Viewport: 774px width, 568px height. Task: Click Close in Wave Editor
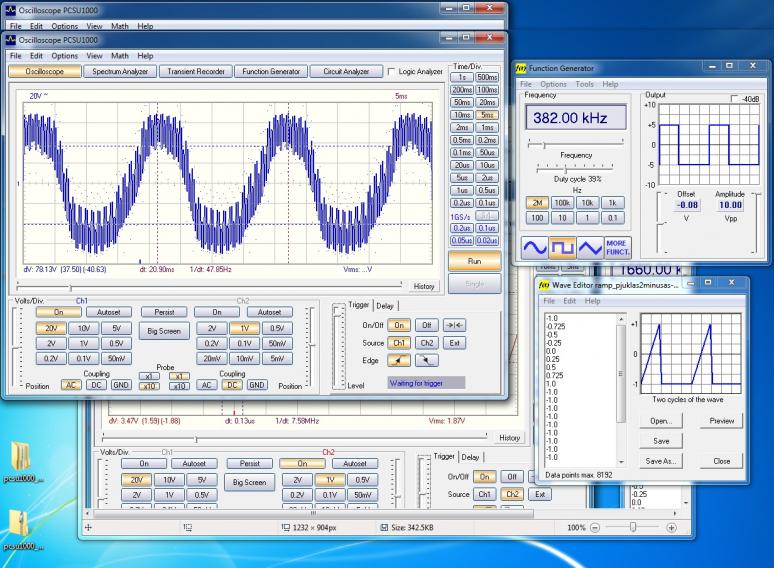(722, 461)
